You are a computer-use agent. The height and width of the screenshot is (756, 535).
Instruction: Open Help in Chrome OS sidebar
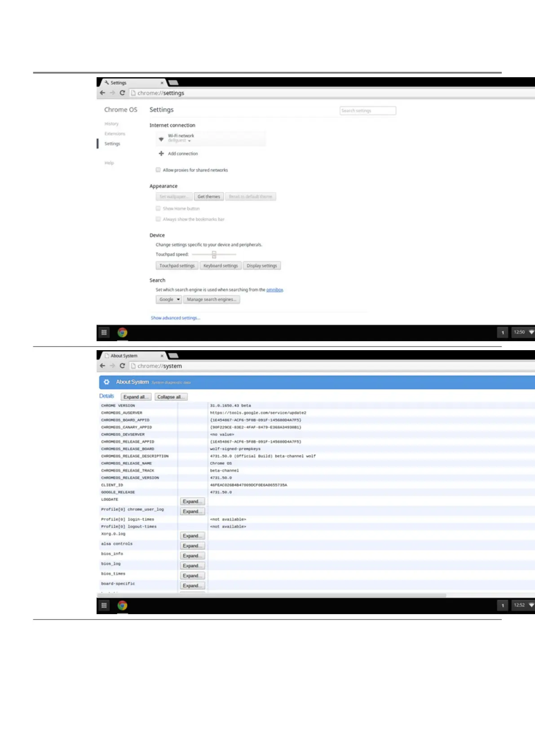click(x=109, y=163)
